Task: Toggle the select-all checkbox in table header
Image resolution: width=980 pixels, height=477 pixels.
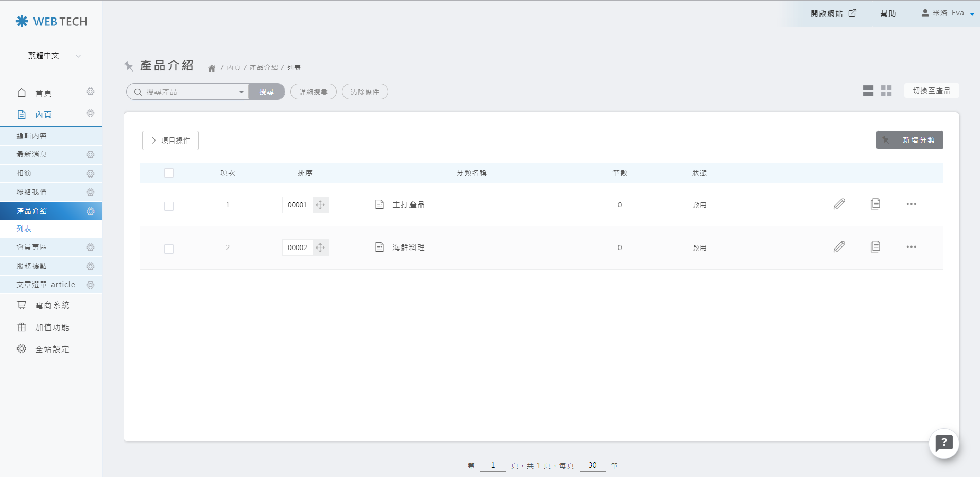Action: (x=169, y=173)
